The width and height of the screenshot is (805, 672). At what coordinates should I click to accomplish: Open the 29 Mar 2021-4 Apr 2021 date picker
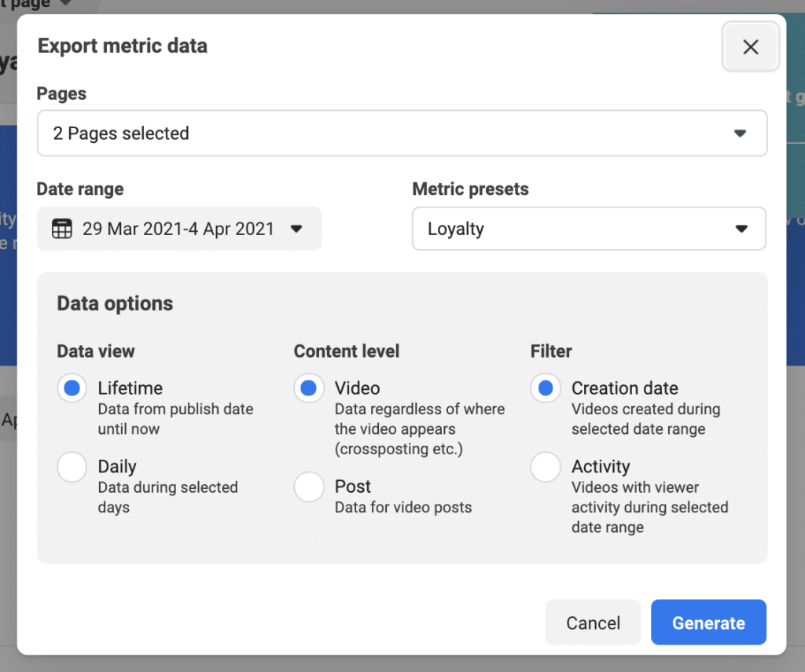[178, 229]
